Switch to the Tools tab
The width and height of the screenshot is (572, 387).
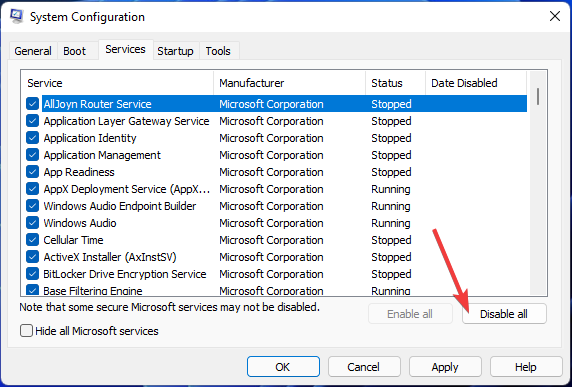(218, 51)
